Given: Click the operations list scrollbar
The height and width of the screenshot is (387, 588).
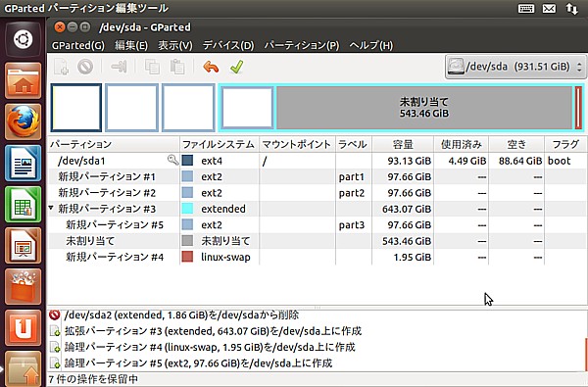Looking at the screenshot, I should click(x=585, y=354).
